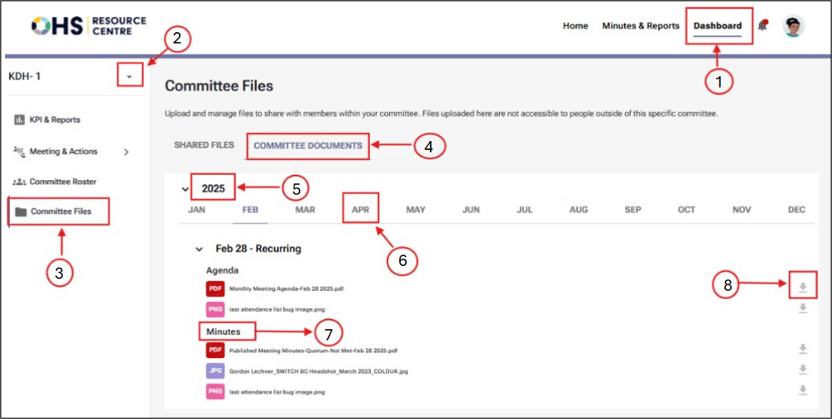The height and width of the screenshot is (419, 832).
Task: Click PDF icon of Published Meeting Minutes
Action: tap(214, 351)
